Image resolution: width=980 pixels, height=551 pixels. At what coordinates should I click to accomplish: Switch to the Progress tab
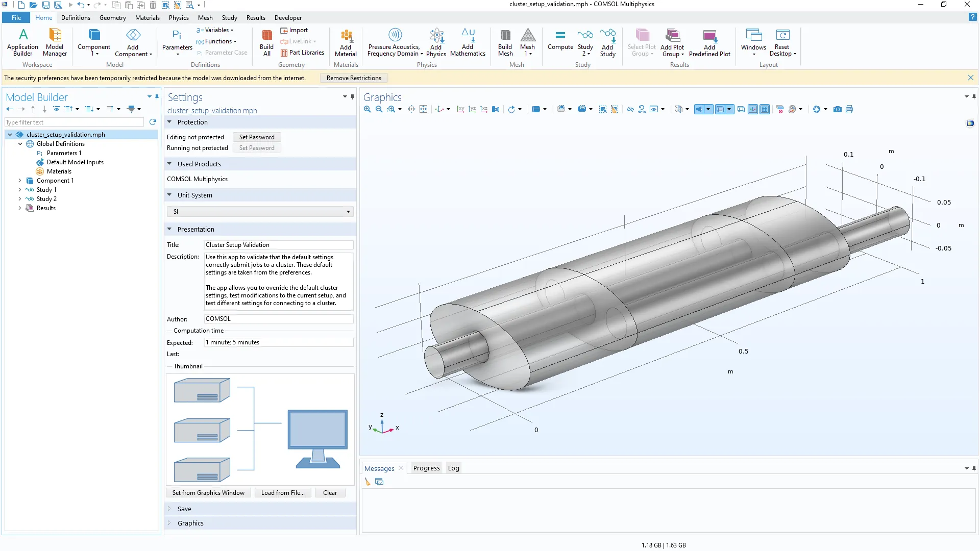[x=426, y=468]
